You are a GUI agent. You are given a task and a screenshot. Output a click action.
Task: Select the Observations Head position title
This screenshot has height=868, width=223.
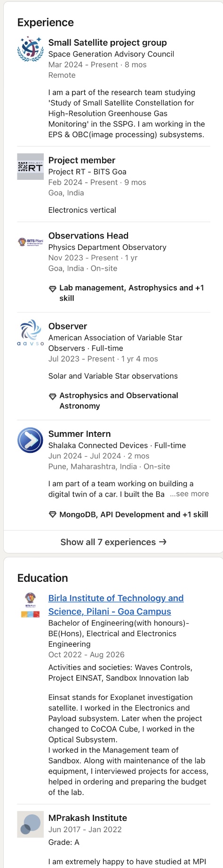point(88,235)
